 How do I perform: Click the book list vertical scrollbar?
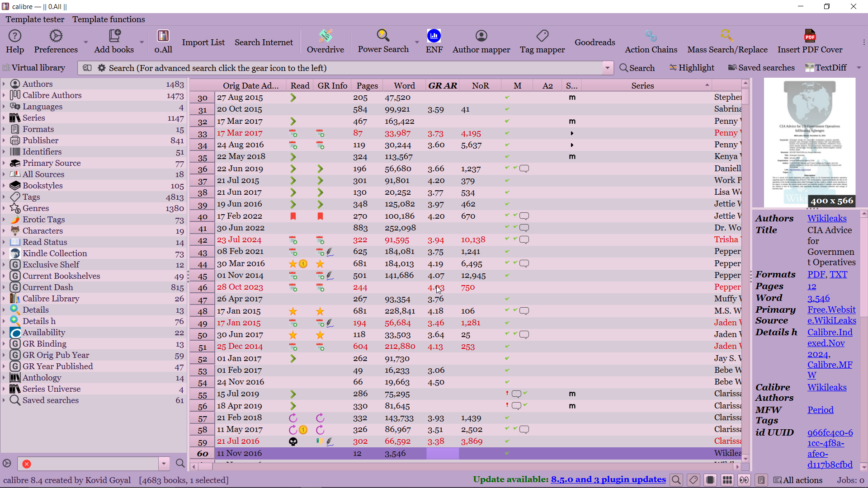pos(745,271)
